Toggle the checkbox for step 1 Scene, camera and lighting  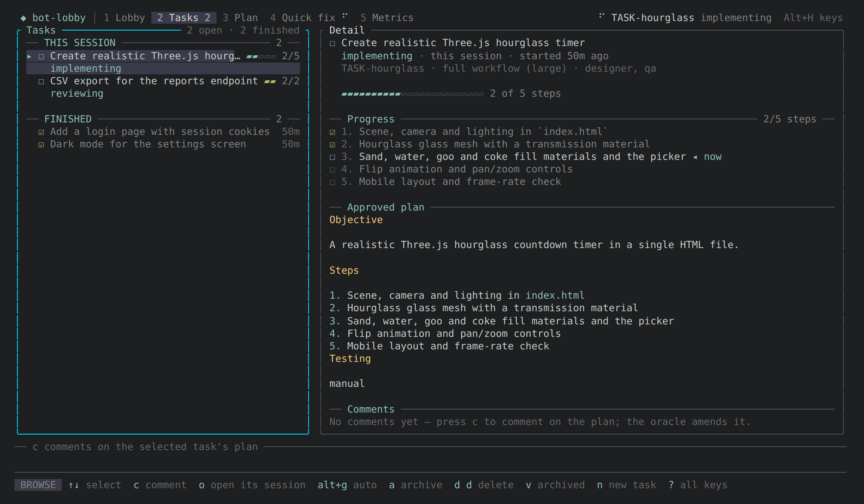[x=333, y=132]
